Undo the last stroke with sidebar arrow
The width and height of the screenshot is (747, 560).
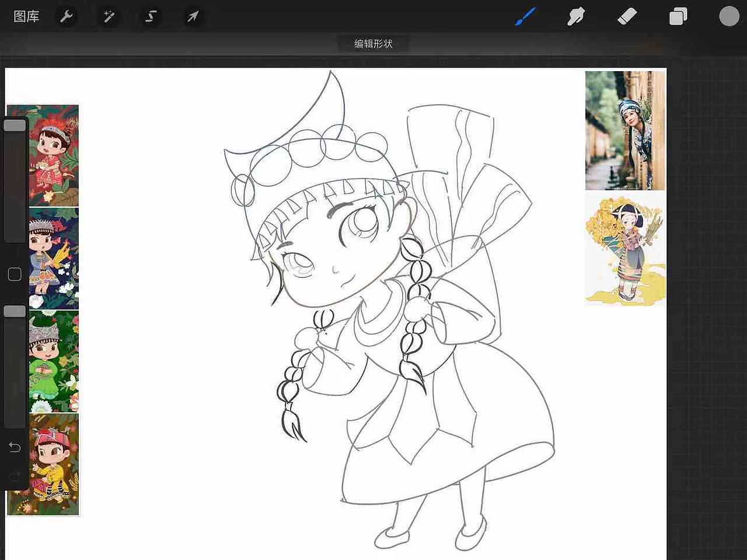15,447
